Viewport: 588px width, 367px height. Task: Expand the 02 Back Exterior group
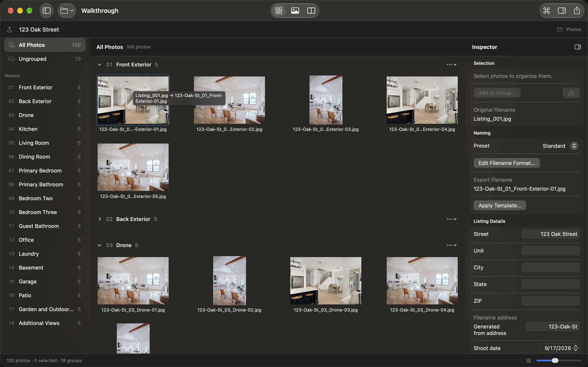(100, 219)
